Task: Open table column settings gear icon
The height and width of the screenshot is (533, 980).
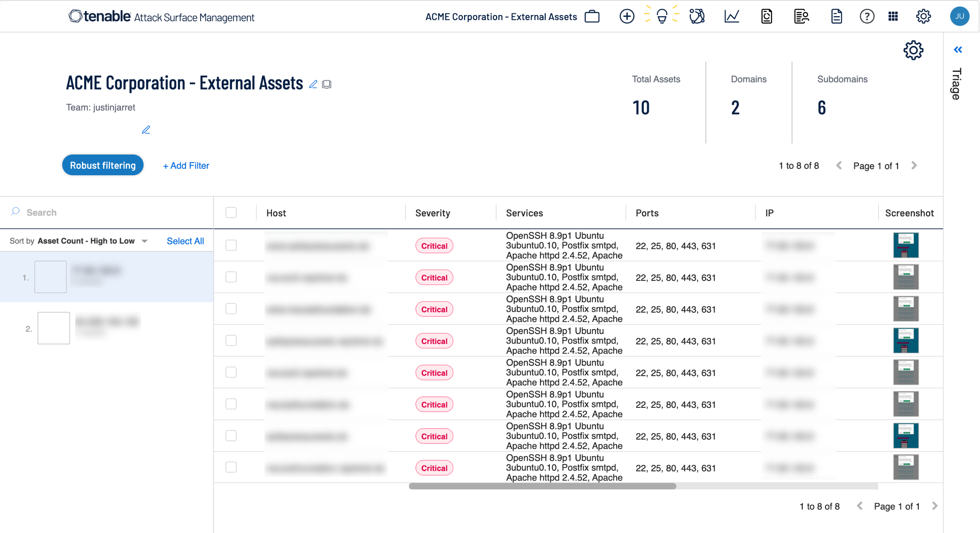Action: 913,50
